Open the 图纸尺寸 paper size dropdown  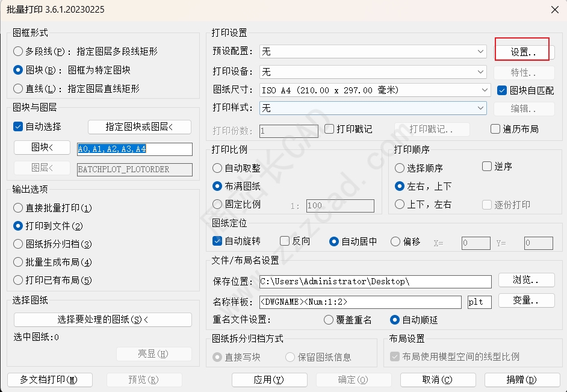pyautogui.click(x=375, y=90)
